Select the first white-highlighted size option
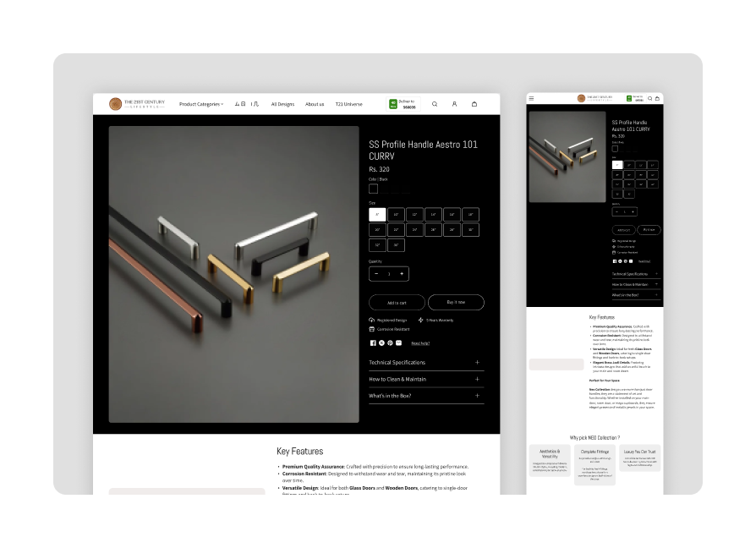This screenshot has height=548, width=756. (x=377, y=215)
